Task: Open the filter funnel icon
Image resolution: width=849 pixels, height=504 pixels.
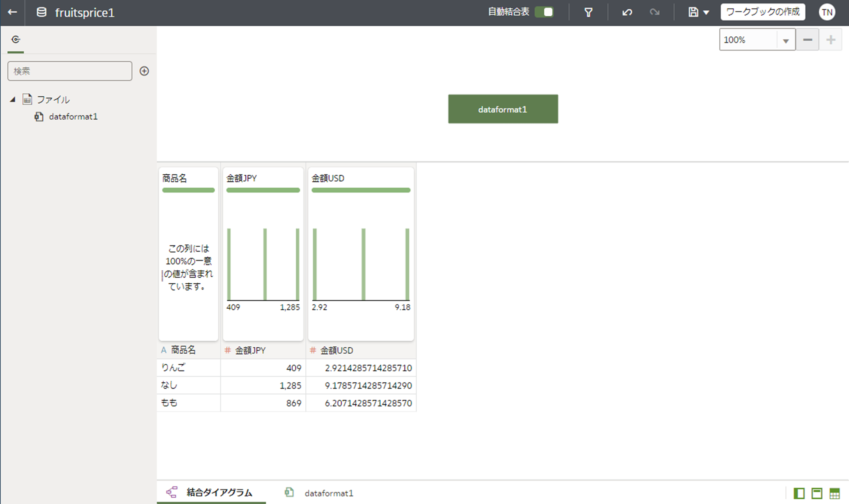Action: (x=588, y=12)
